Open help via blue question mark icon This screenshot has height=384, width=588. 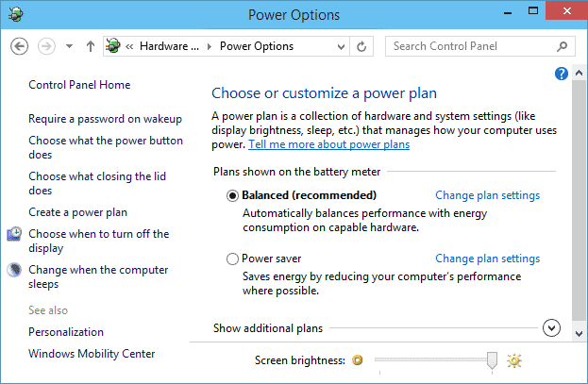point(561,74)
